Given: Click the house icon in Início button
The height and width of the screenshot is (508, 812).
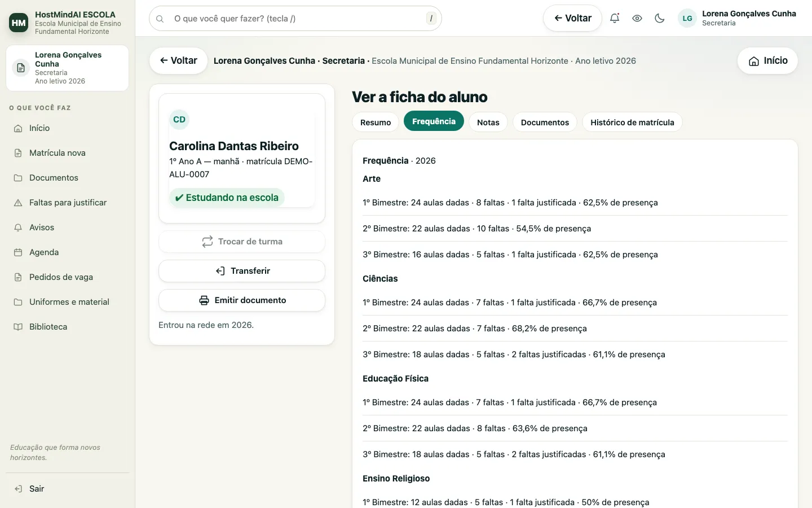Looking at the screenshot, I should [754, 61].
